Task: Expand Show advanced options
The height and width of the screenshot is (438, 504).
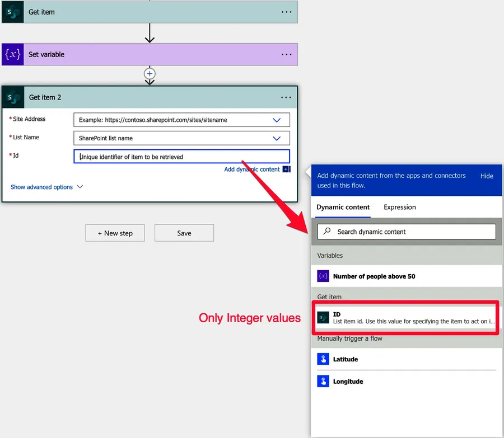Action: (46, 187)
